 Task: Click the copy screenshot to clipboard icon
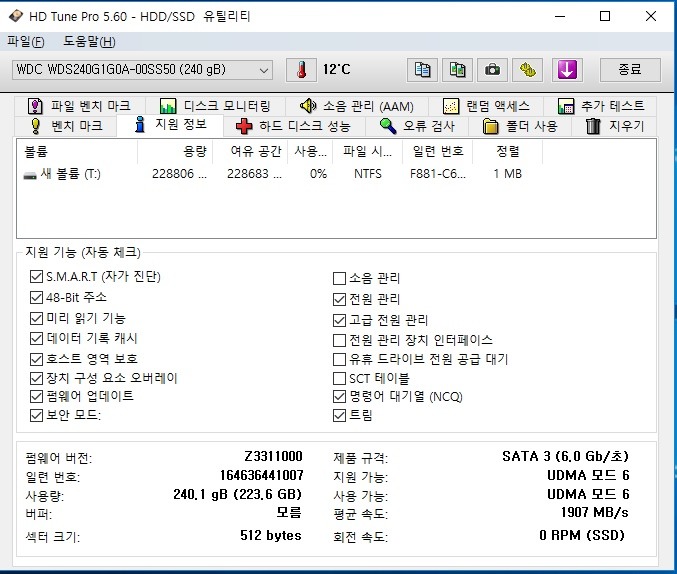click(x=457, y=70)
